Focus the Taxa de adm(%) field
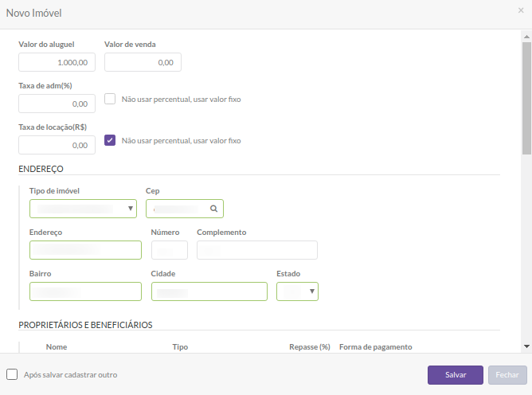This screenshot has width=532, height=395. [57, 104]
